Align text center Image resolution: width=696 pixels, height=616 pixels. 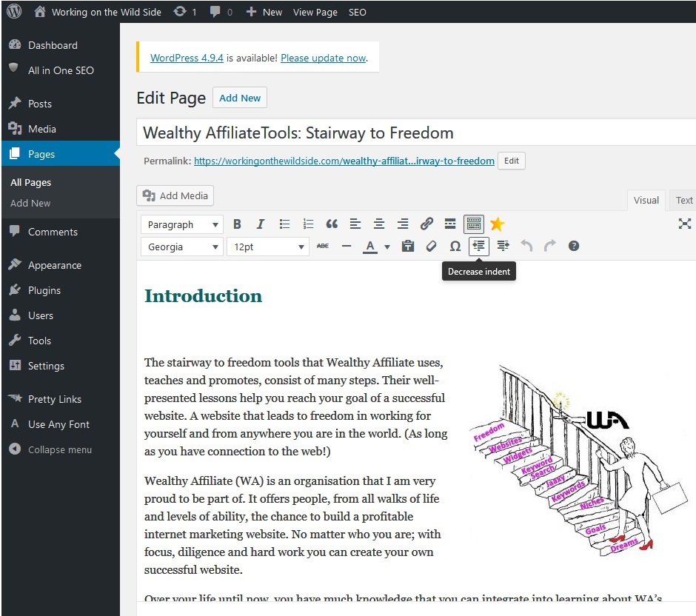[379, 224]
